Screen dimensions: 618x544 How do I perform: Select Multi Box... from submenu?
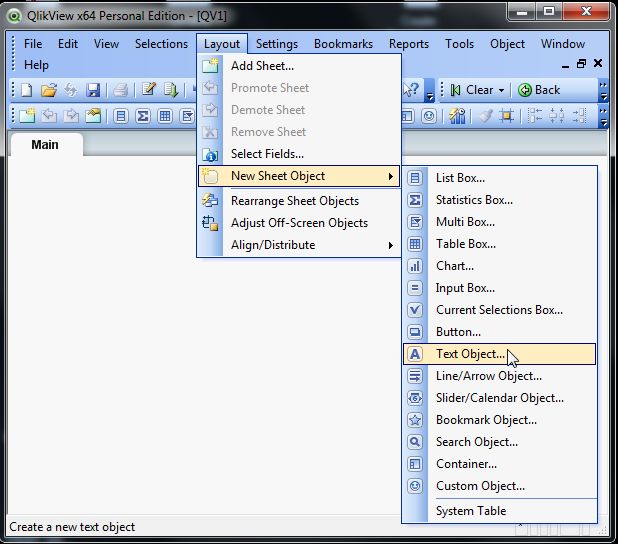[x=499, y=222]
